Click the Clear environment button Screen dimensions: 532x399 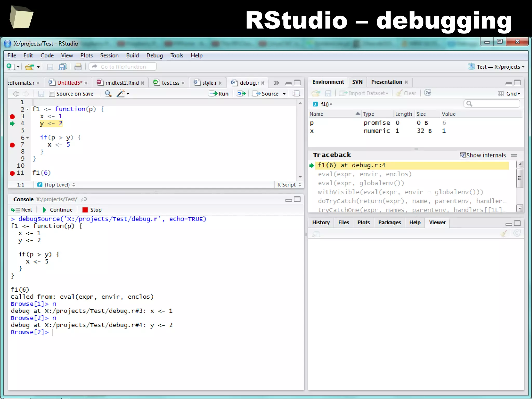(406, 93)
